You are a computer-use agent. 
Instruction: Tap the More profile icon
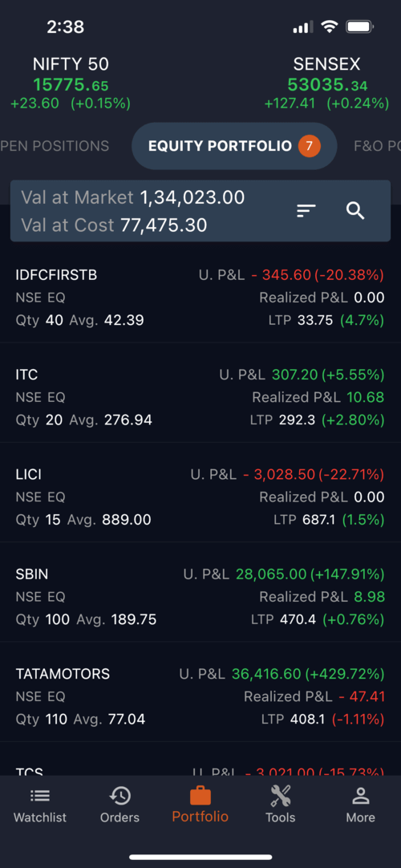click(x=361, y=796)
